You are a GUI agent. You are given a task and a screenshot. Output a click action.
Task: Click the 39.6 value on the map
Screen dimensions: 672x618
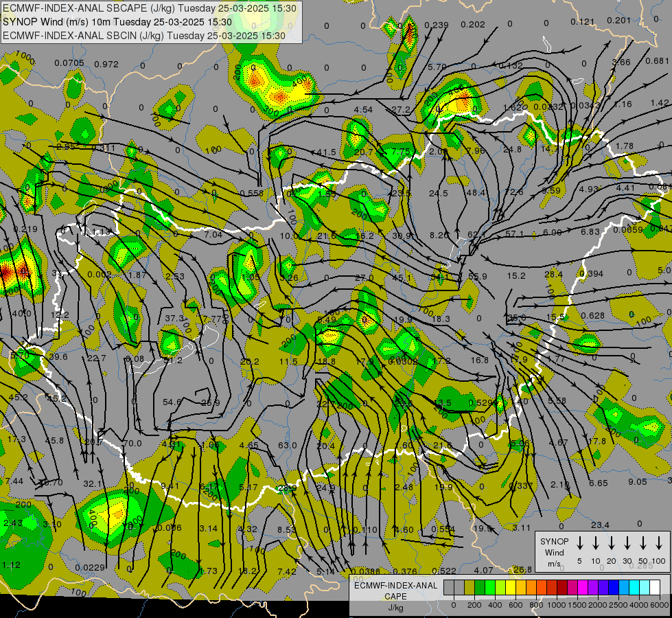click(58, 357)
